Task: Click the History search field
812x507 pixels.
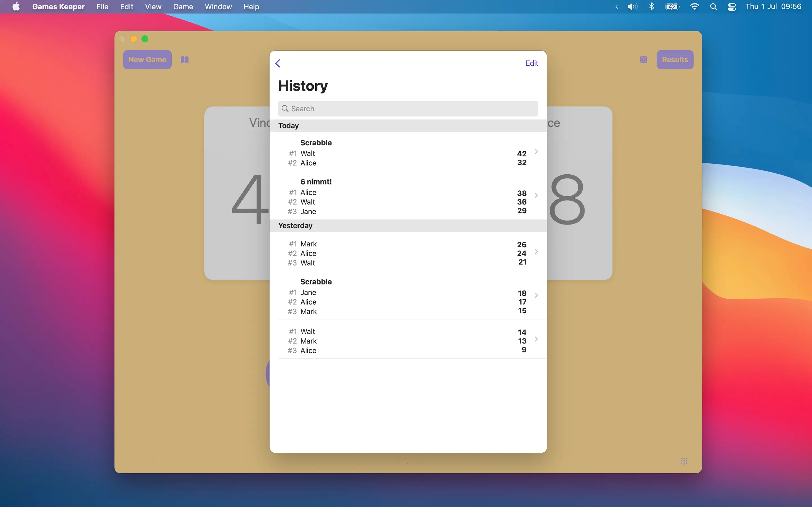Action: tap(408, 109)
